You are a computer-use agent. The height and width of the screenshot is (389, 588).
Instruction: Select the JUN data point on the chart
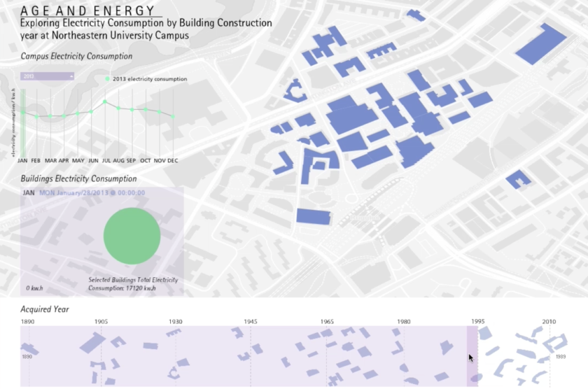(91, 112)
